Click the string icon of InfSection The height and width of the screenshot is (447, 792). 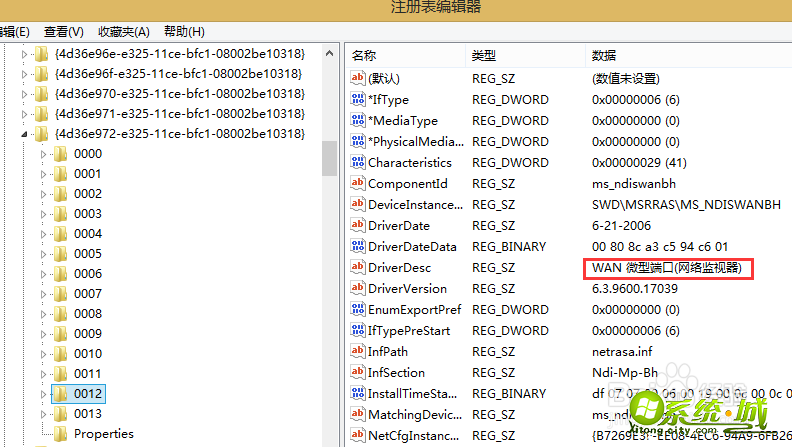coord(358,372)
